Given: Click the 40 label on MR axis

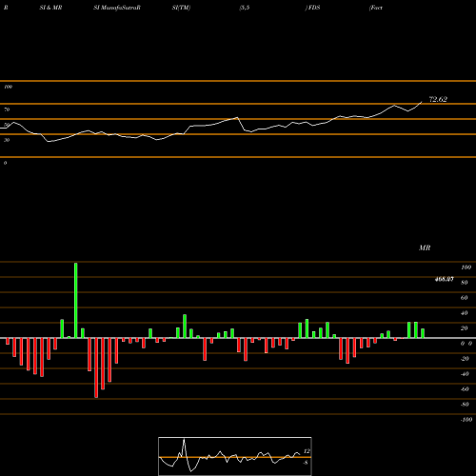Looking at the screenshot, I should (465, 313).
